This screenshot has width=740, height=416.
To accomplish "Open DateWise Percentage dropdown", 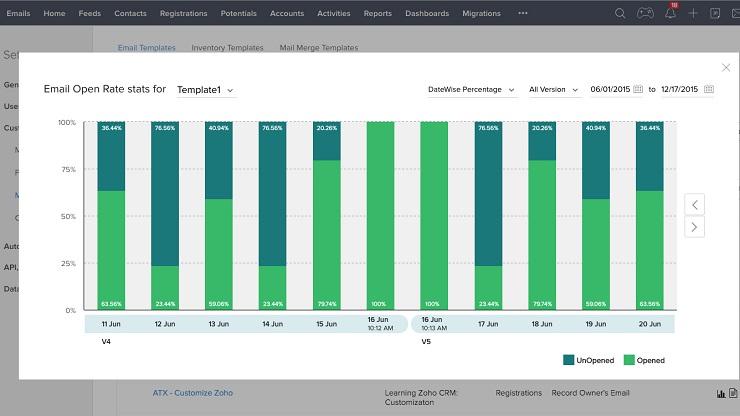I will click(471, 89).
